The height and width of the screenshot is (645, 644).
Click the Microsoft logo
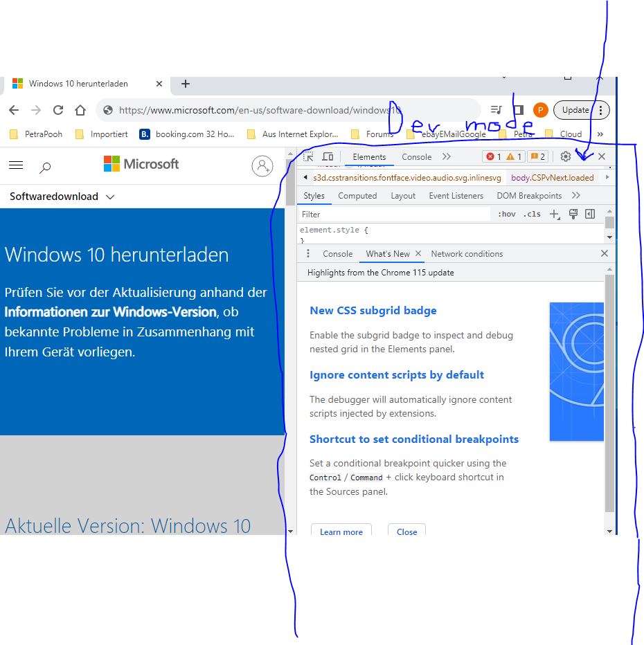[141, 164]
